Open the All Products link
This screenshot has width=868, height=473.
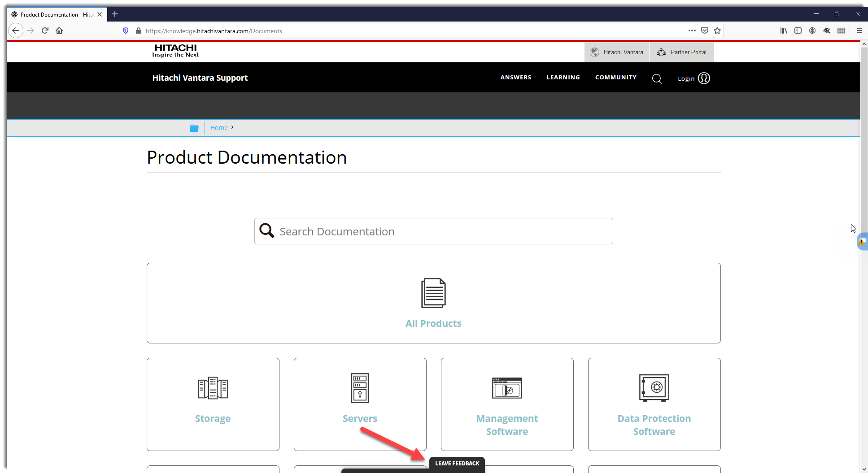433,323
